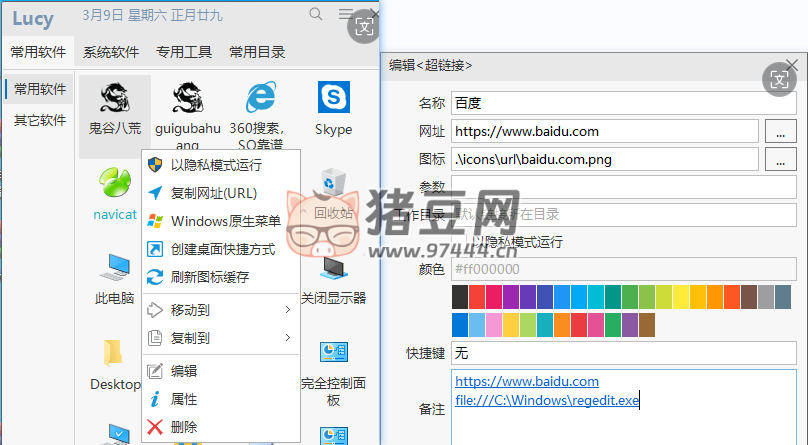Viewport: 808px width, 445px height.
Task: Open the https://www.baidu.com link in 备注
Action: 527,382
